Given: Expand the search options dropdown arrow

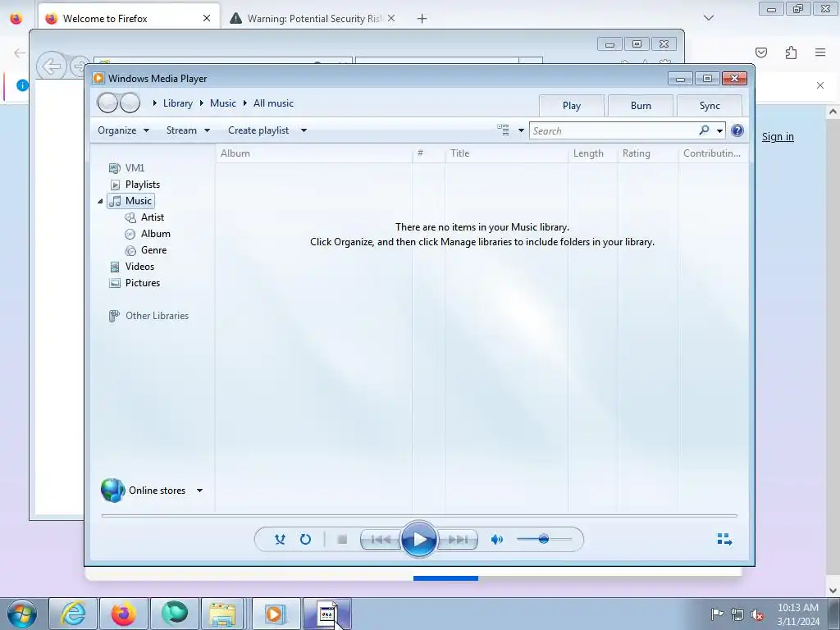Looking at the screenshot, I should [x=720, y=130].
